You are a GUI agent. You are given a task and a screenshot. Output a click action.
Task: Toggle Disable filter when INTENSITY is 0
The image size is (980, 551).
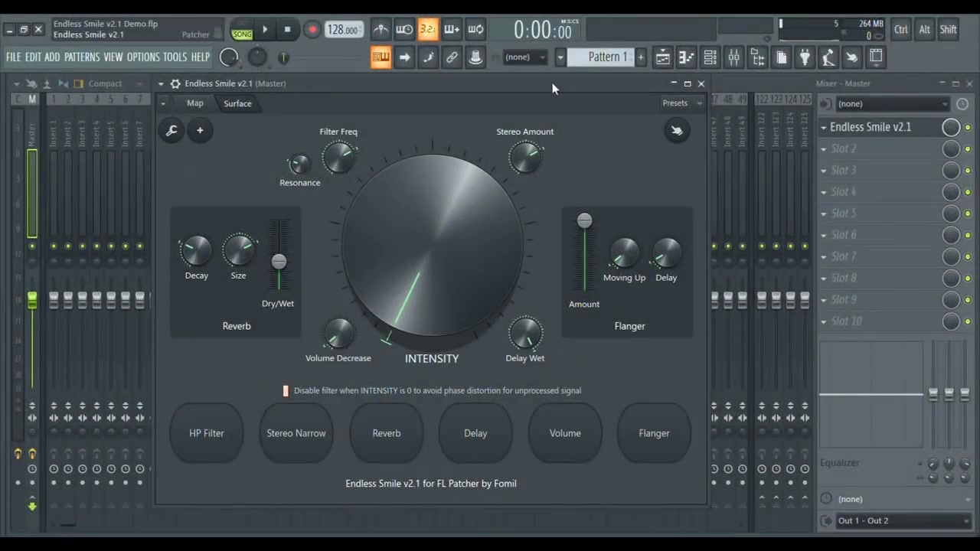click(286, 391)
